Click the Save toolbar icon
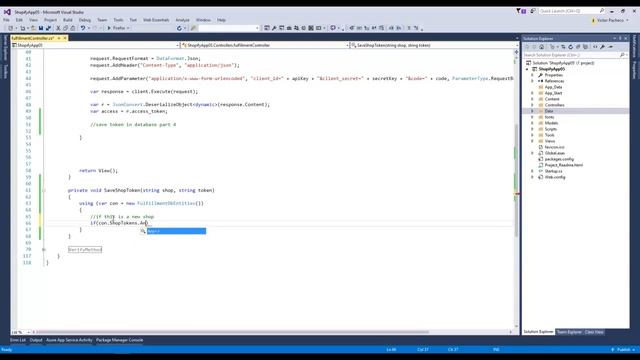 [x=41, y=28]
